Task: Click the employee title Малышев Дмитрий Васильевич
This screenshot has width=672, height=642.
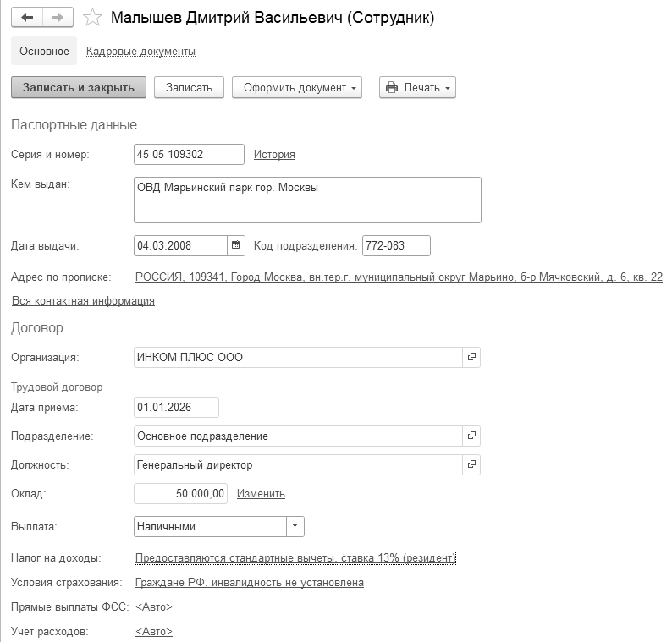Action: coord(273,18)
